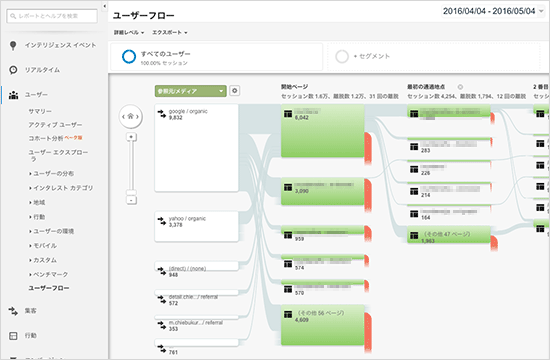The width and height of the screenshot is (550, 360).
Task: Zoom out with the minus button
Action: pos(131,200)
